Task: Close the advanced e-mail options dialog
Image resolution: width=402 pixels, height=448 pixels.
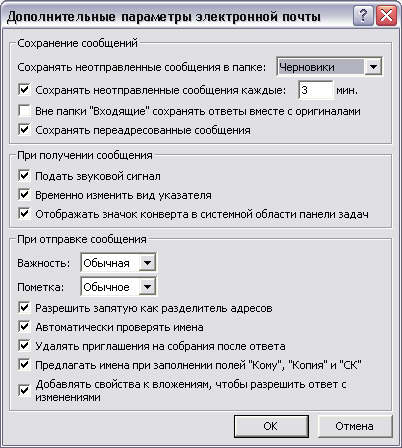Action: [x=386, y=16]
